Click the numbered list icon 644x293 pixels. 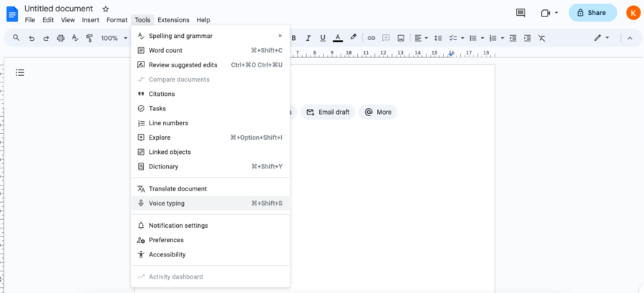[x=493, y=38]
